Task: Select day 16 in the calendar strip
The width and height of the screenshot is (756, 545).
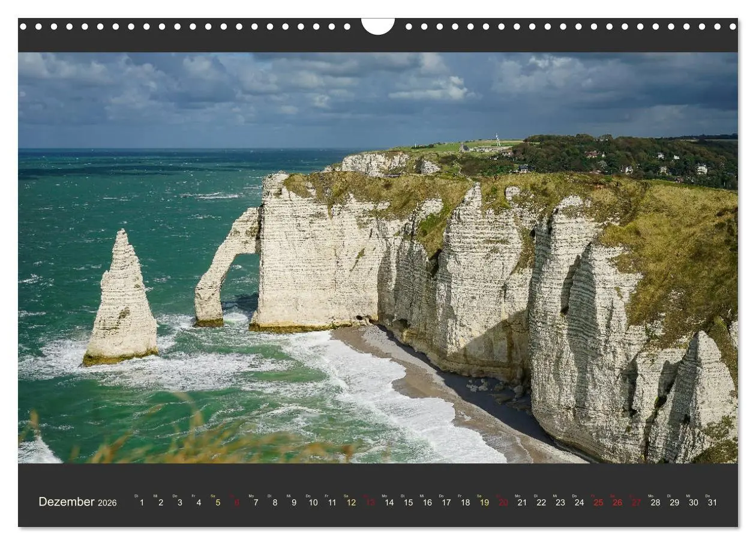Action: point(427,503)
